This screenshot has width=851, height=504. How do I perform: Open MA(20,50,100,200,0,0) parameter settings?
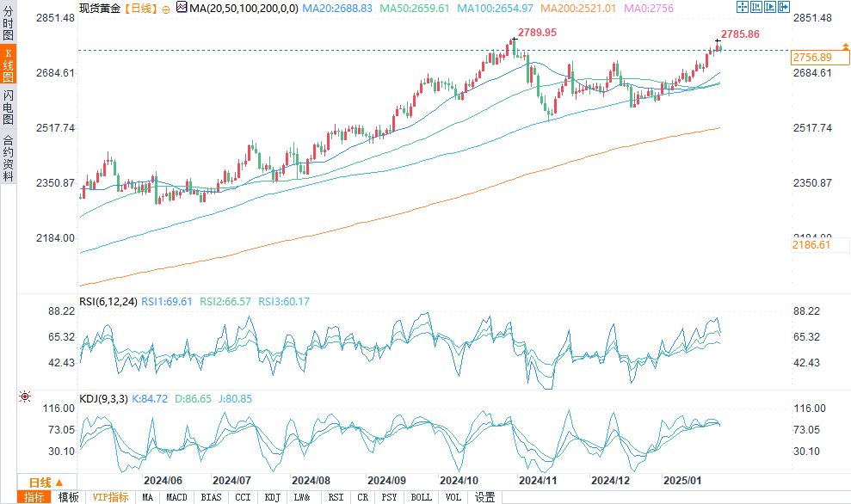tap(243, 8)
